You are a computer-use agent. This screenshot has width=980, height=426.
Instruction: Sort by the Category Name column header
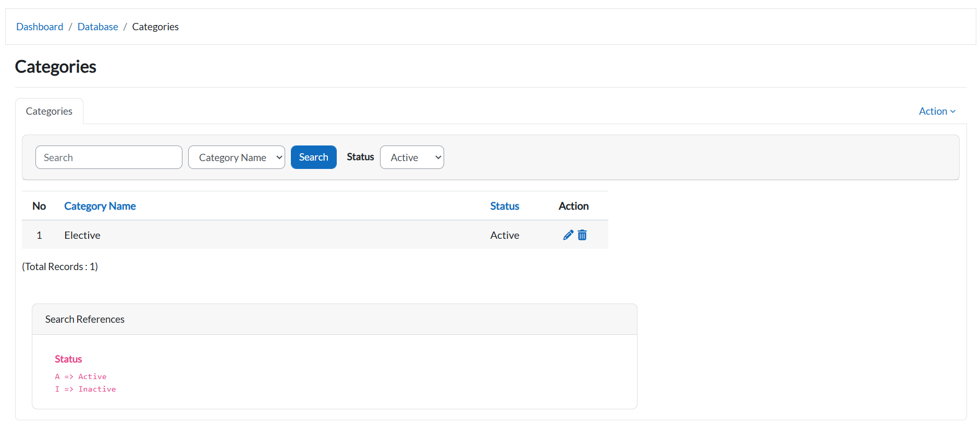pyautogui.click(x=100, y=206)
